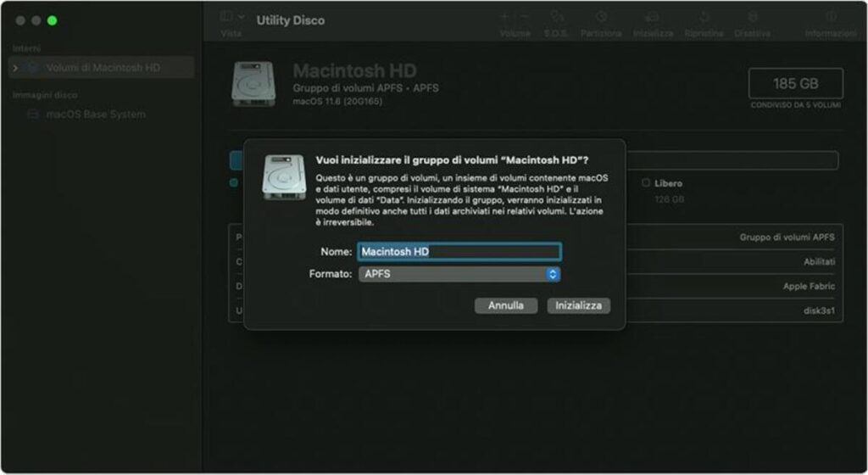The width and height of the screenshot is (868, 475).
Task: Click the dialog title 'Vuoi inizializzare il gruppo'
Action: click(452, 160)
